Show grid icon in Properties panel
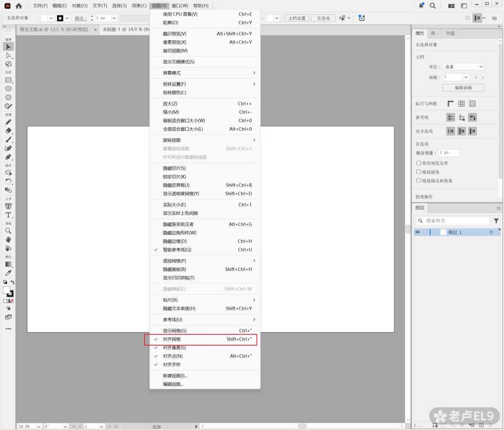 (x=462, y=104)
